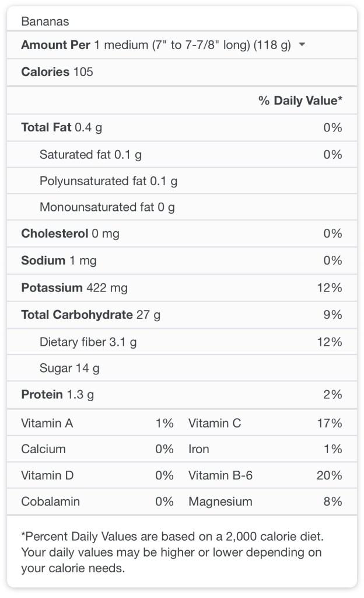Click the Magnesium cell

(220, 502)
